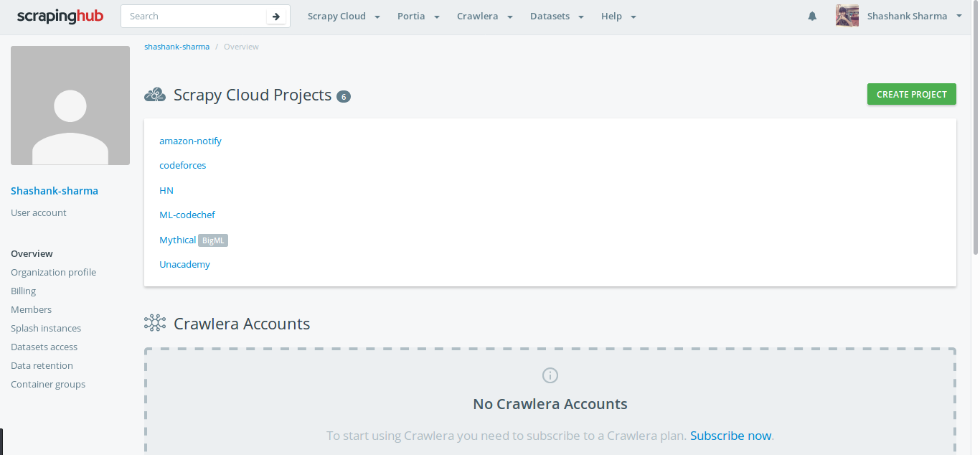Expand the Datasets dropdown menu
The width and height of the screenshot is (980, 455).
[x=557, y=16]
